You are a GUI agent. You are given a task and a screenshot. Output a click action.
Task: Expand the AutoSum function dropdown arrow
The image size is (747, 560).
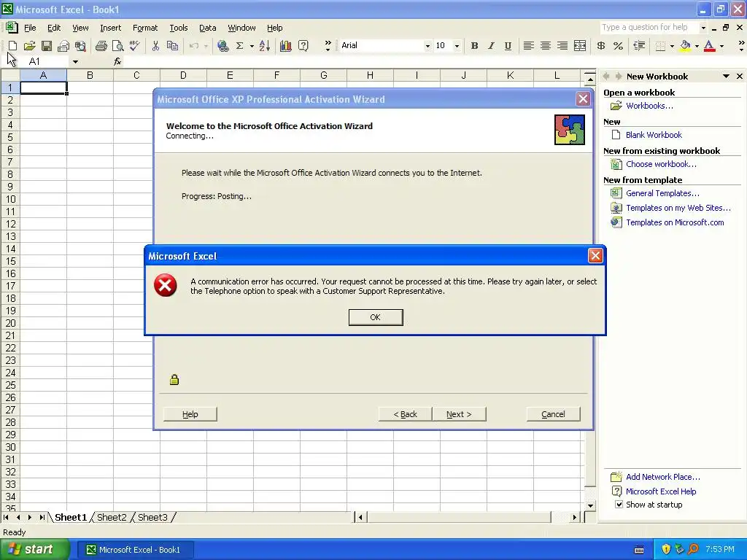tap(252, 46)
